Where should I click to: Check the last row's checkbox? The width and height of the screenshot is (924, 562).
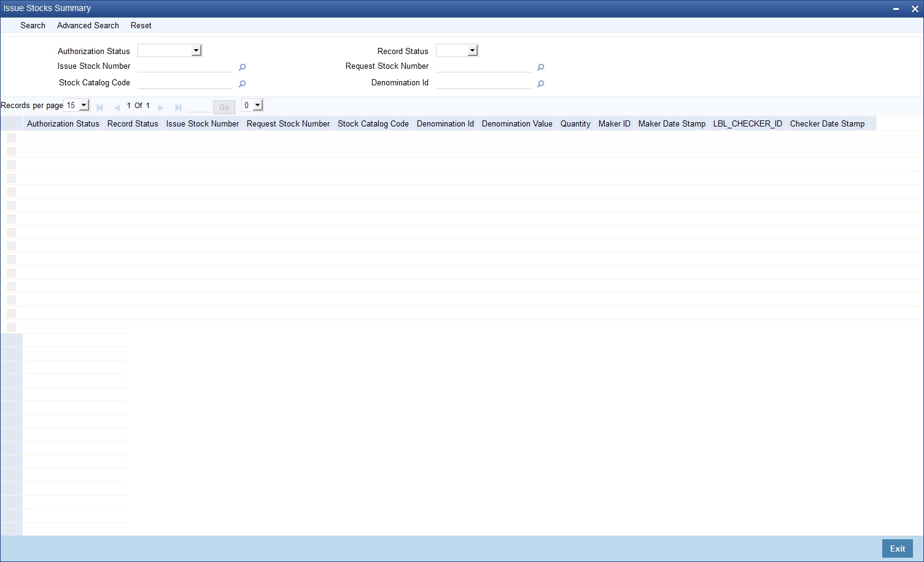click(x=11, y=327)
